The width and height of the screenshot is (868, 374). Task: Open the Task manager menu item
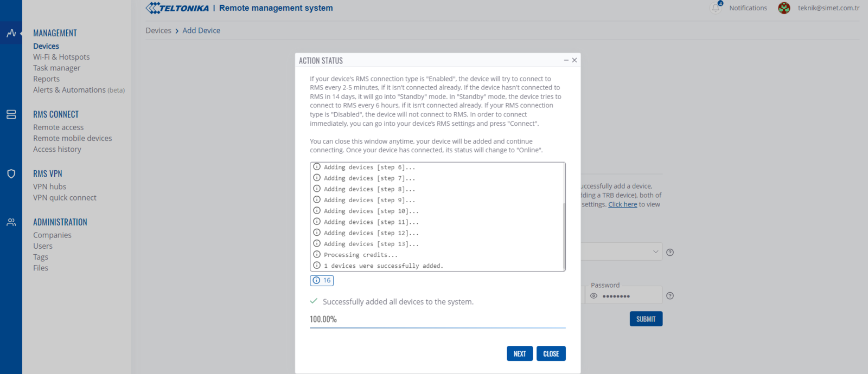(56, 68)
